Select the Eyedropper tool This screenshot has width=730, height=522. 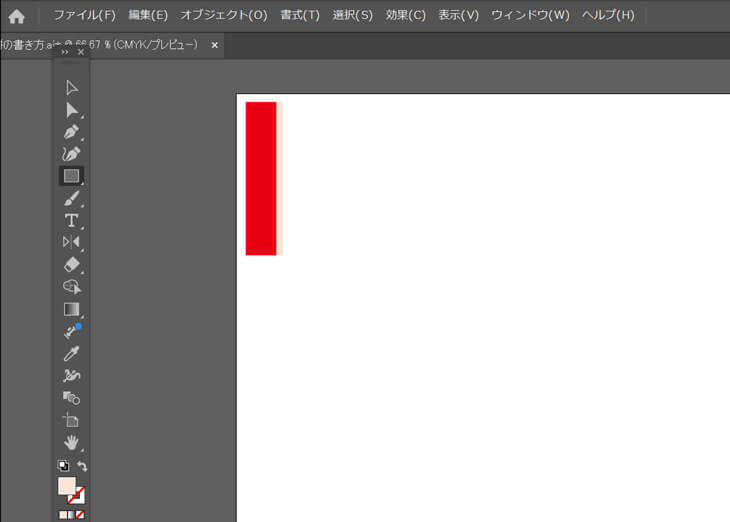[71, 353]
